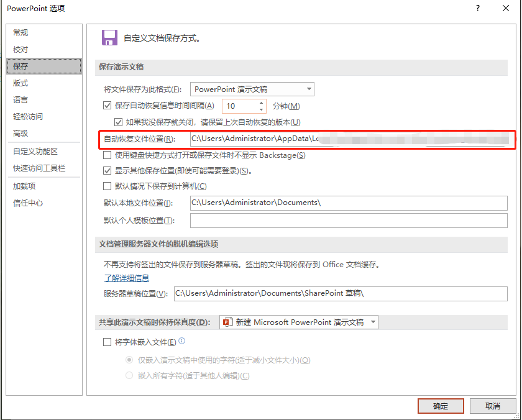Select 嵌入所有字符 radio button
The width and height of the screenshot is (522, 420).
[x=129, y=375]
